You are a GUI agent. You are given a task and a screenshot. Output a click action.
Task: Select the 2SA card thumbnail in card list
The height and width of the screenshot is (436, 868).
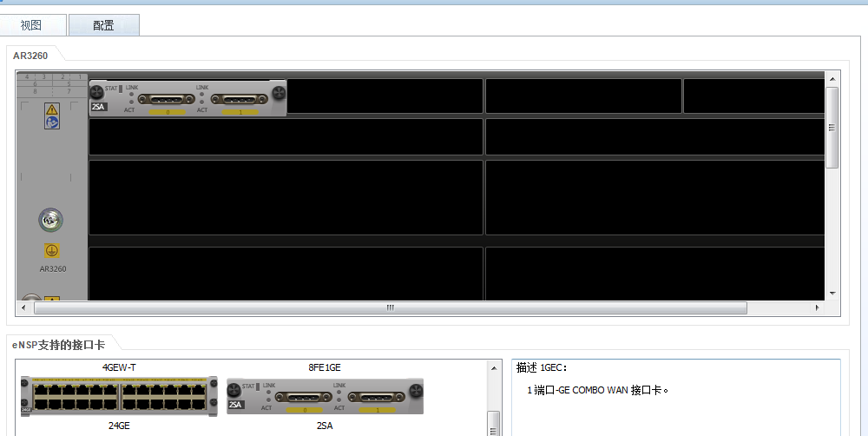point(325,396)
